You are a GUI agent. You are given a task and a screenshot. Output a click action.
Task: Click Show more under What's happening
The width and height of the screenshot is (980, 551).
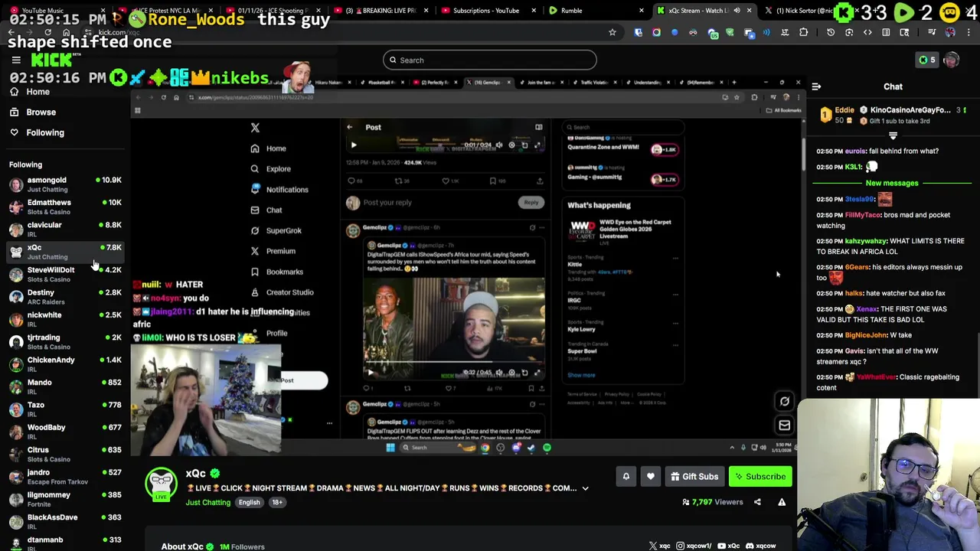pyautogui.click(x=581, y=375)
